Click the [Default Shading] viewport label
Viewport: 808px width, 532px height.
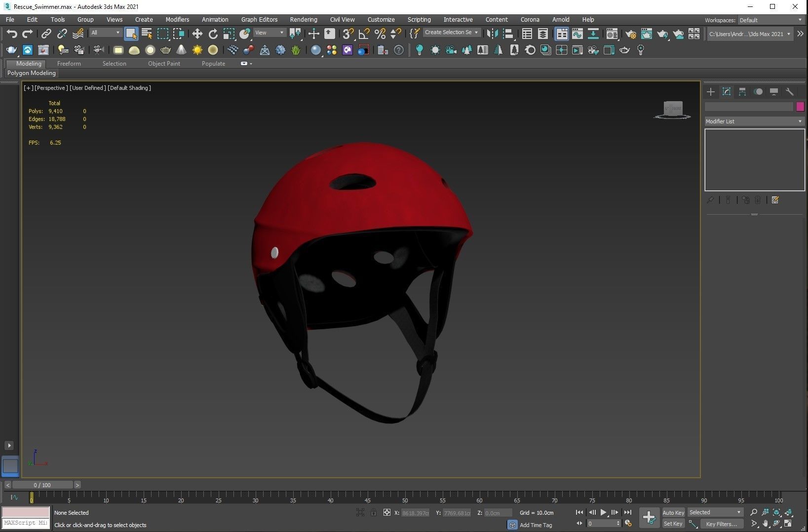point(129,88)
